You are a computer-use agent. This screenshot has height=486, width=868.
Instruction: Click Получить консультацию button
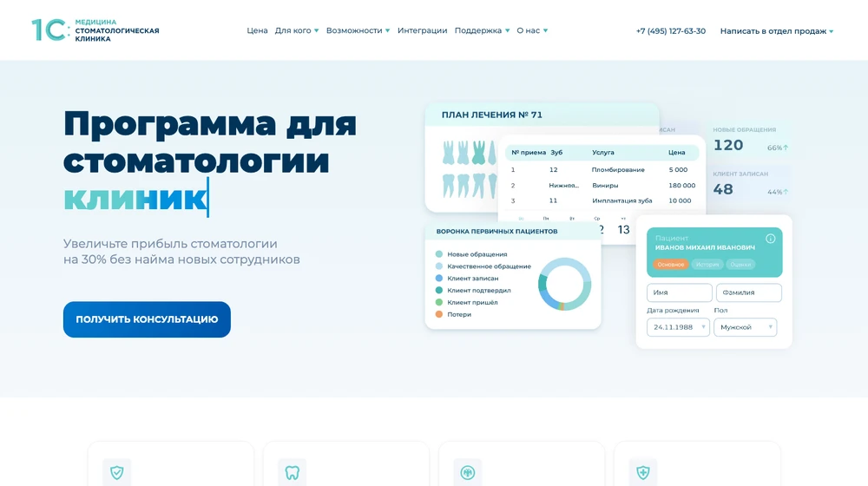point(147,319)
